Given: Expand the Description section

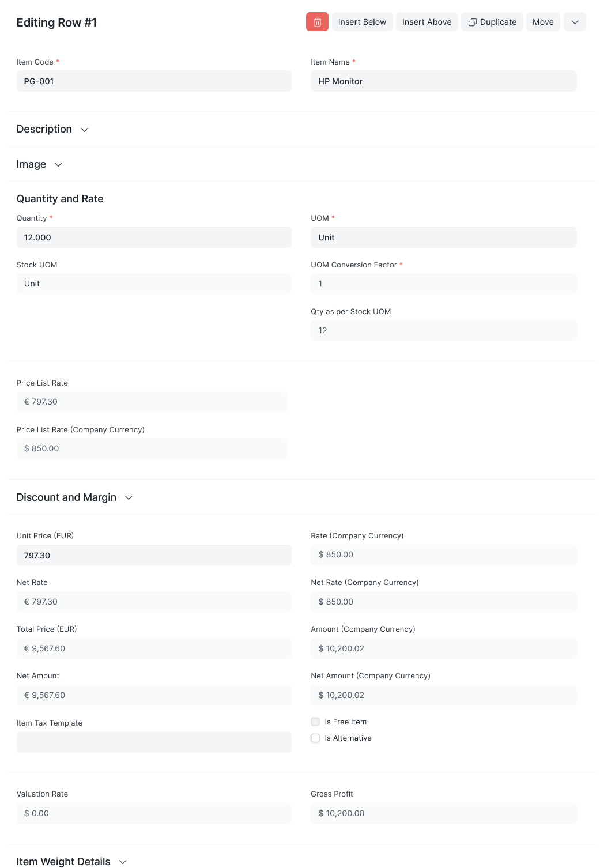Looking at the screenshot, I should 52,129.
